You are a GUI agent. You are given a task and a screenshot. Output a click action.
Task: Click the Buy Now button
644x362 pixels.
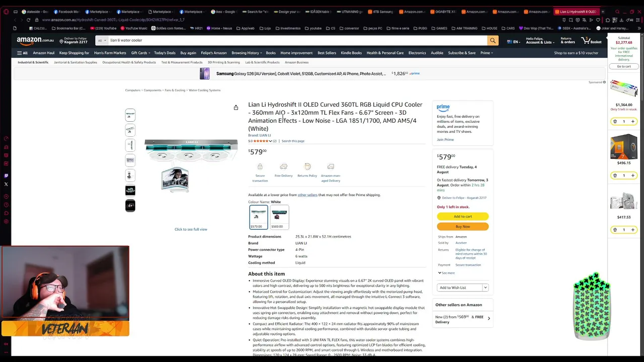coord(463,227)
